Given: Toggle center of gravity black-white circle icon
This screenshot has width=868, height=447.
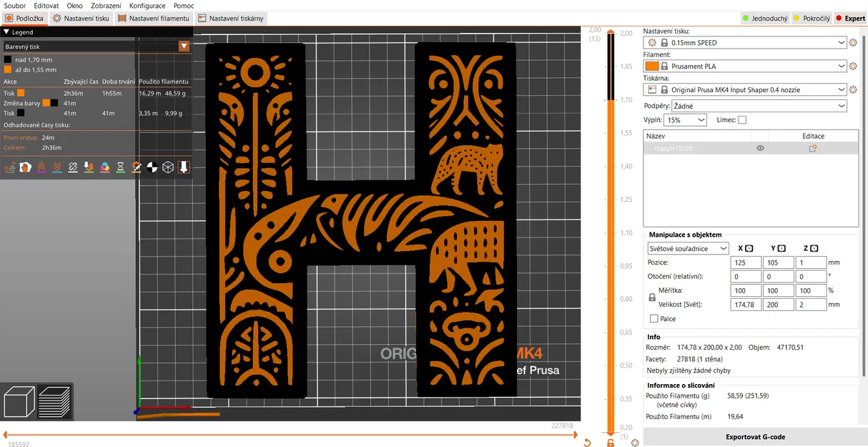Looking at the screenshot, I should [152, 167].
